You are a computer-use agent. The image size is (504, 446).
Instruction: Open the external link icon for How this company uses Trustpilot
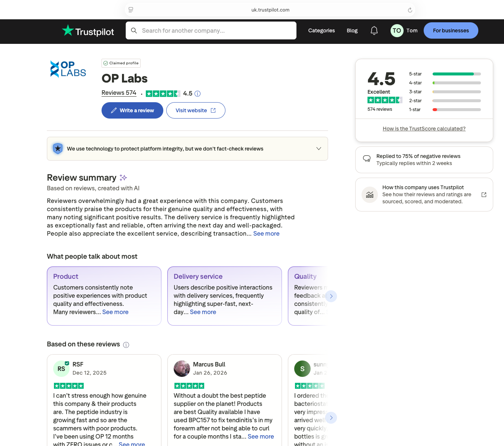pyautogui.click(x=484, y=195)
